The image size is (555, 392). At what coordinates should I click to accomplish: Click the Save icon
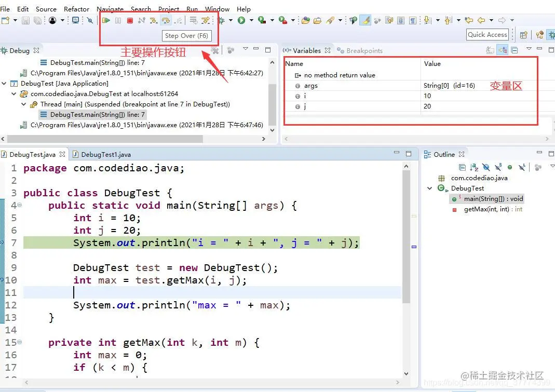click(25, 21)
